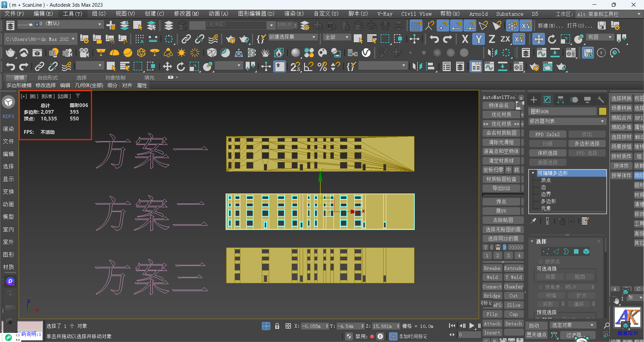
Task: Click FFD 2x2x2 modifier button
Action: tap(547, 134)
